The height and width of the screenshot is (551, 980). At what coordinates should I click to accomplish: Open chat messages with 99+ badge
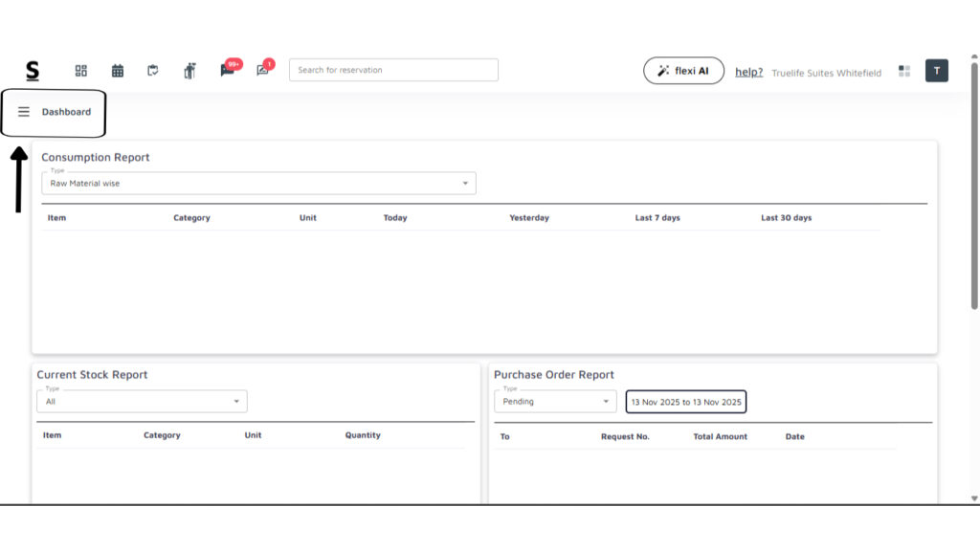pos(228,70)
